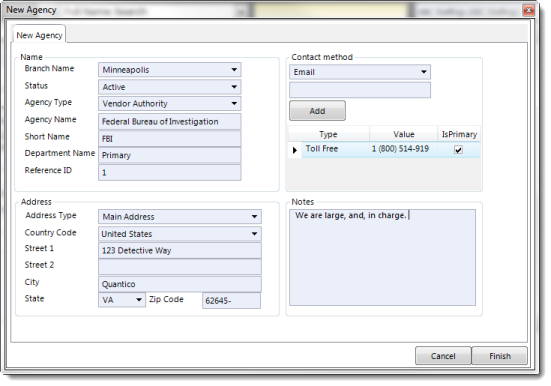551x386 pixels.
Task: Click the Agency Name input field
Action: [x=169, y=121]
